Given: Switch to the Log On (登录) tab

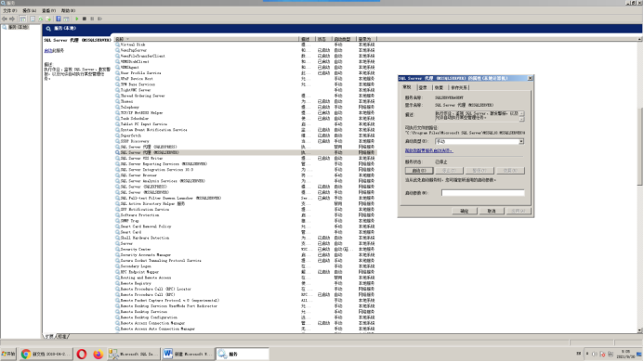Looking at the screenshot, I should (423, 87).
